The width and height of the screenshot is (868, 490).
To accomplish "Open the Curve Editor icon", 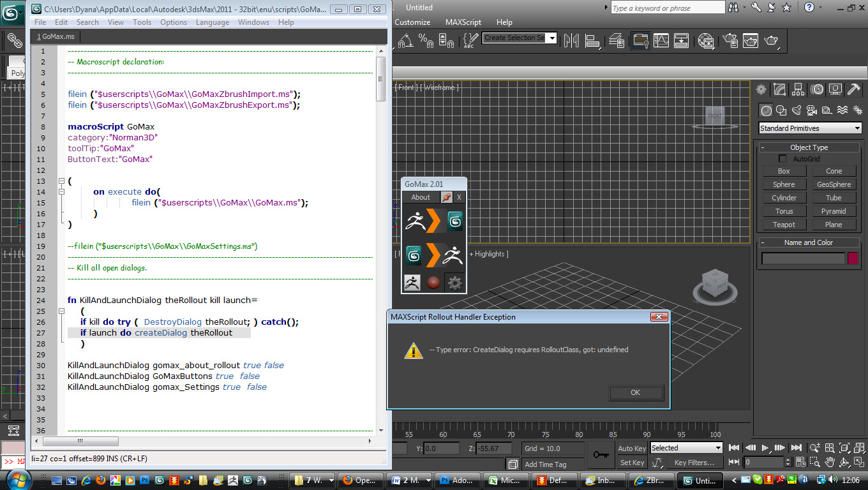I will point(661,40).
